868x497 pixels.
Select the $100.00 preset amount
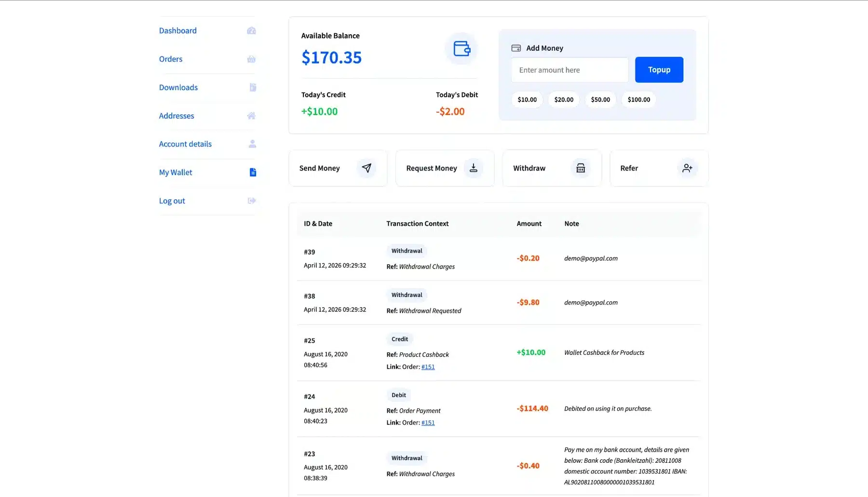point(638,99)
